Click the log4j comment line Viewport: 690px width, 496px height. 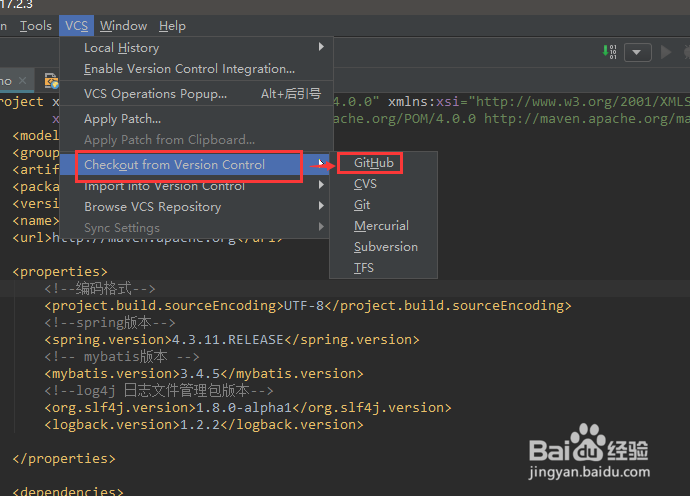coord(159,390)
